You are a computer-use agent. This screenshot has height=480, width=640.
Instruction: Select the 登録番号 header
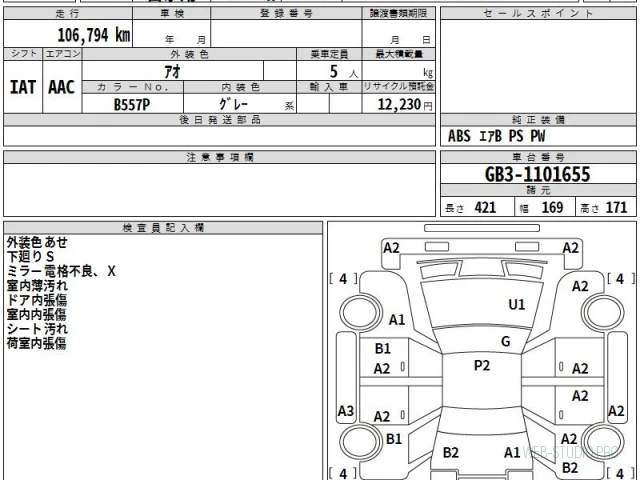286,13
